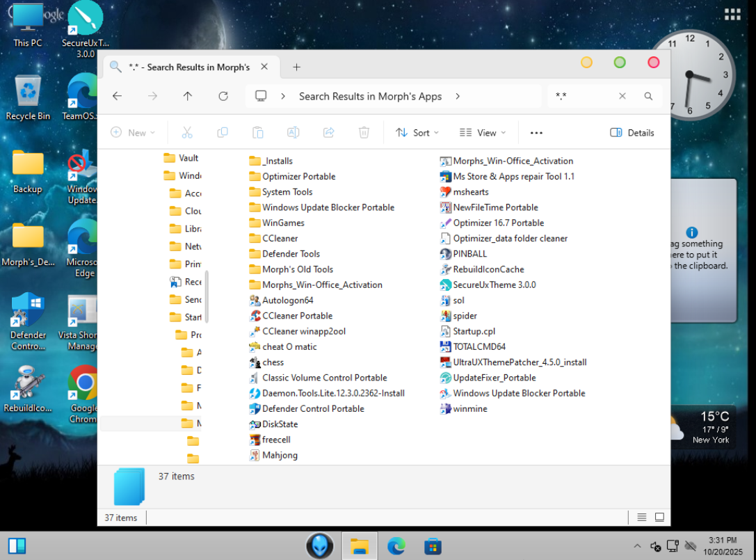The image size is (756, 560).
Task: Show hidden icons in the system tray
Action: (637, 546)
